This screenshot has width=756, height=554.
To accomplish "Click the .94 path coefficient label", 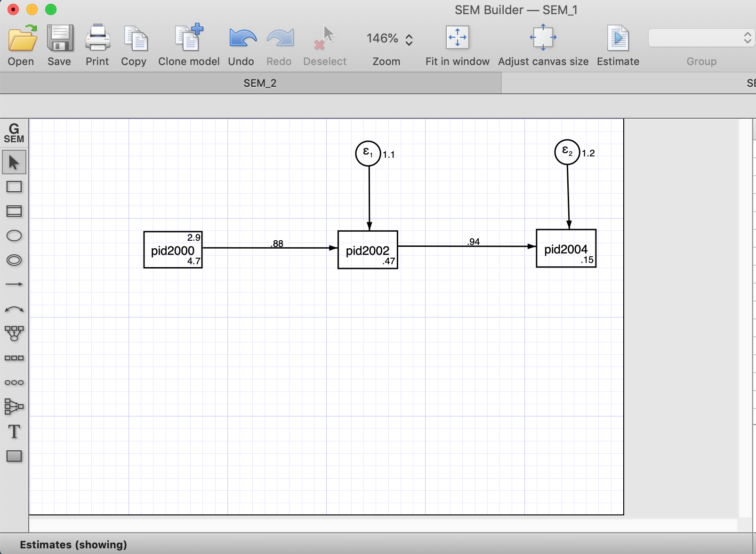I will pos(474,242).
